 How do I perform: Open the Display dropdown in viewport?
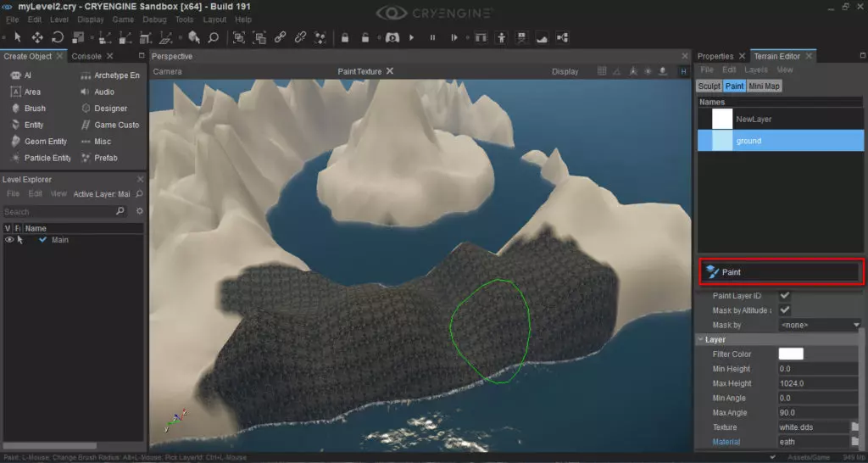coord(565,72)
